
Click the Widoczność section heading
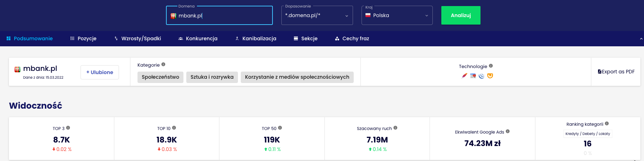(36, 105)
